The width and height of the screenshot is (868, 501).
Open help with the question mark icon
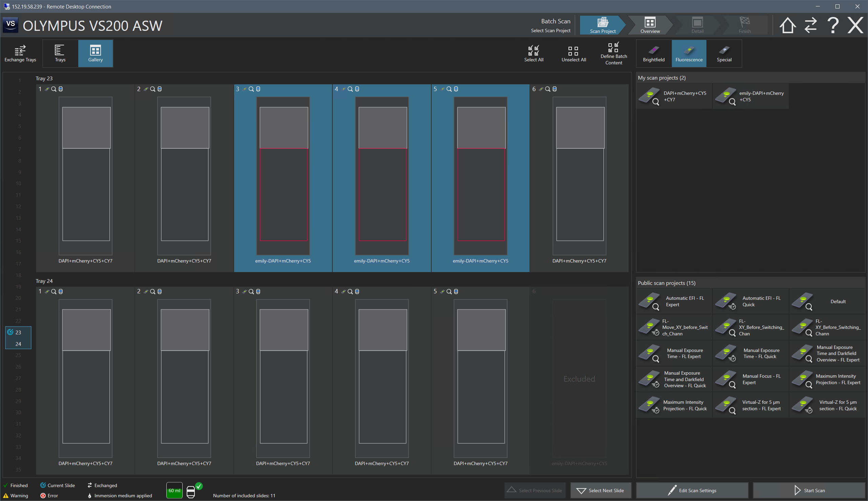[833, 25]
